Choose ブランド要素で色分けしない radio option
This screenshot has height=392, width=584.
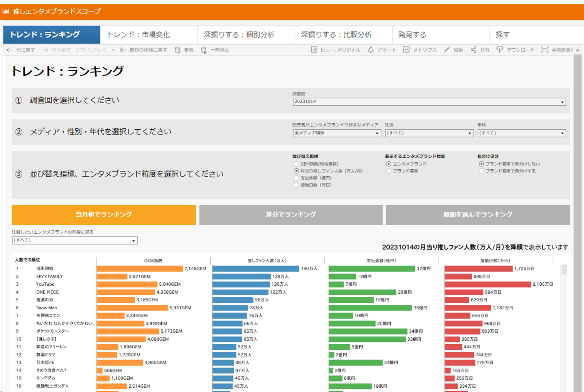(x=482, y=164)
